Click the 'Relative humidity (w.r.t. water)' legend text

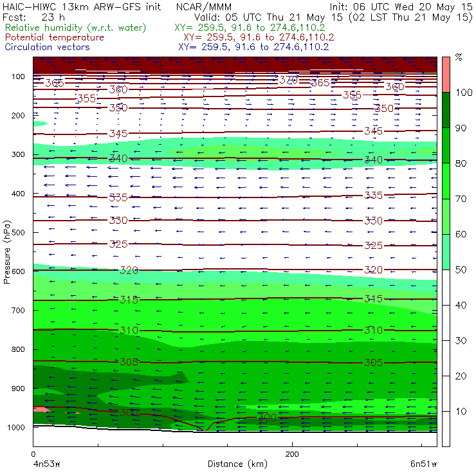(76, 28)
